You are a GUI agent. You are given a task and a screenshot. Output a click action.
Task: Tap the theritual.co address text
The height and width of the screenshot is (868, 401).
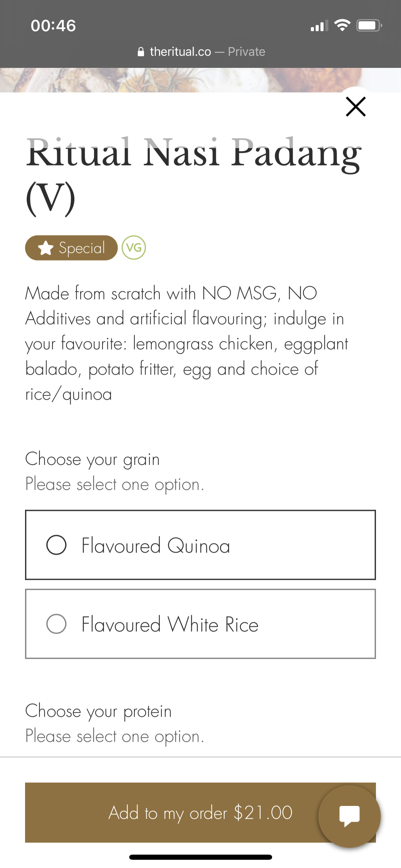click(180, 52)
